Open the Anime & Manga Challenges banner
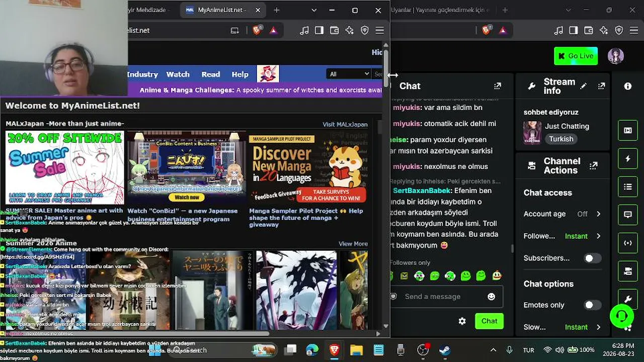This screenshot has height=362, width=644. point(255,90)
